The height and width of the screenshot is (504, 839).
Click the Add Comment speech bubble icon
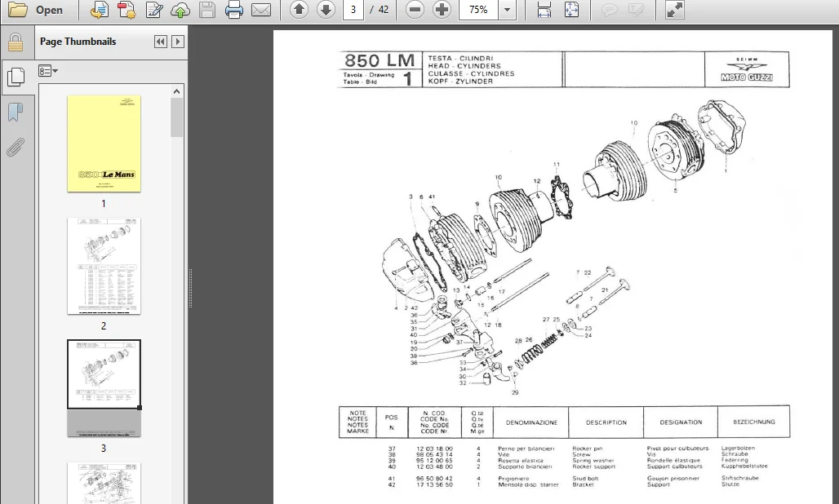point(609,10)
